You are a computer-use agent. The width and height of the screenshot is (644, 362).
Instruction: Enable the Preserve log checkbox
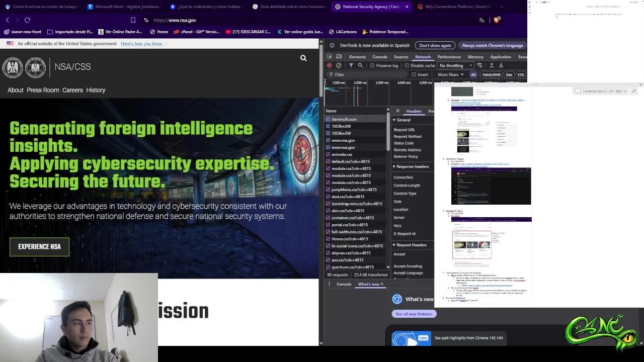(x=372, y=65)
